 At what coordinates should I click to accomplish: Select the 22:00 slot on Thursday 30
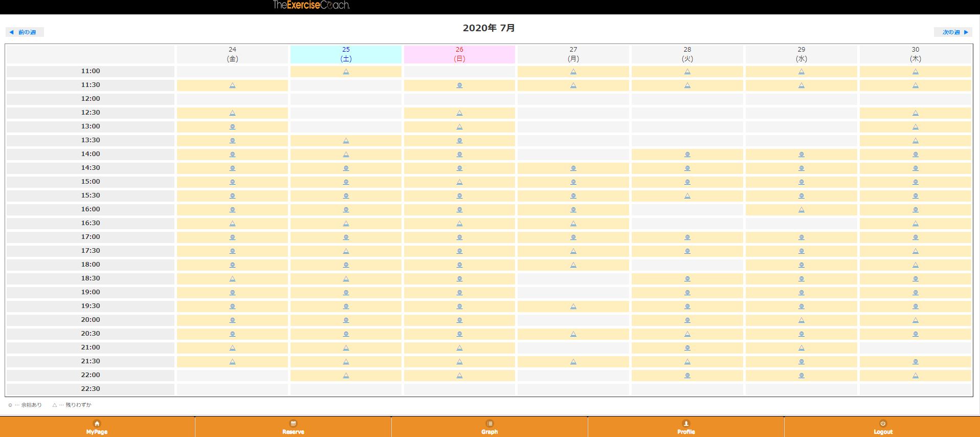(x=916, y=376)
